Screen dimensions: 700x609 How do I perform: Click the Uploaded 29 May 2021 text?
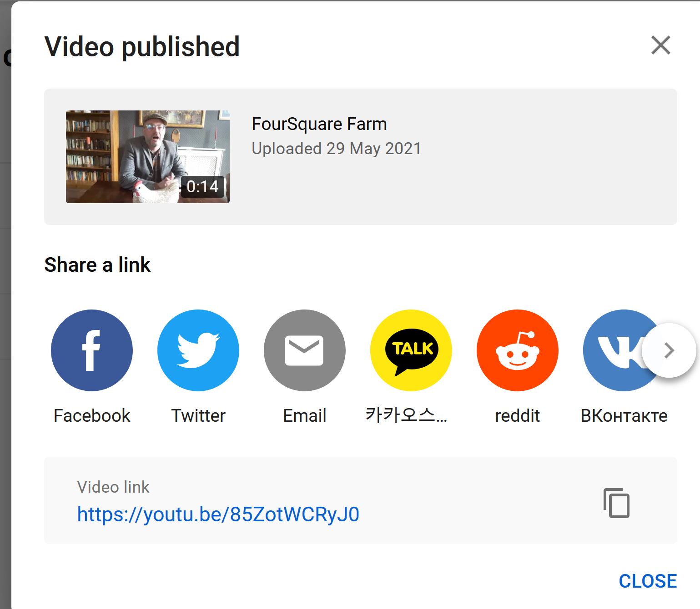pos(337,149)
